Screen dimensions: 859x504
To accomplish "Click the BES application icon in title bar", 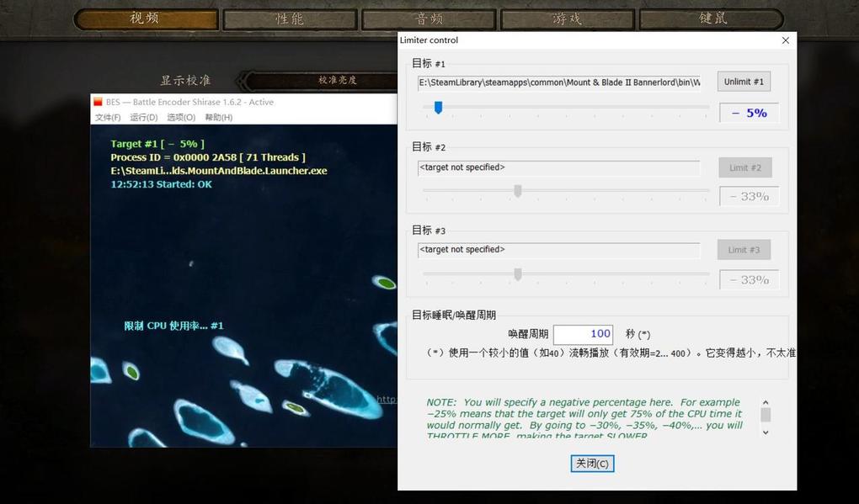I will pos(98,102).
